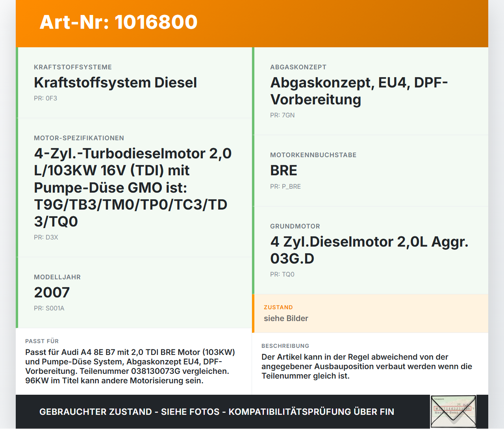Click the 'PR: 0F3' code
504x429 pixels.
(x=45, y=98)
